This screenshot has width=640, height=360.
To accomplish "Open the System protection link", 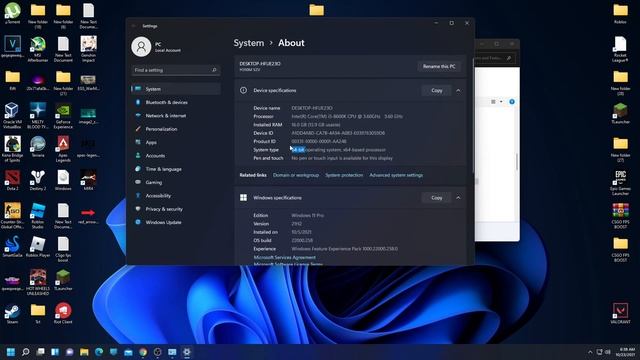I will point(344,175).
